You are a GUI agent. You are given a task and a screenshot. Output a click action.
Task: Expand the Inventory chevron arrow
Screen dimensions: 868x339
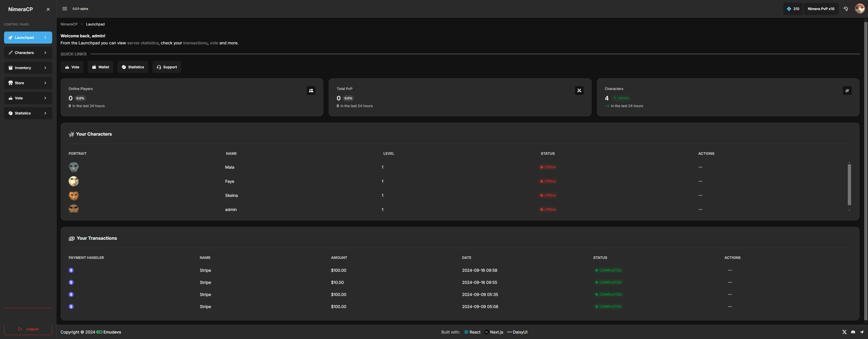tap(45, 68)
